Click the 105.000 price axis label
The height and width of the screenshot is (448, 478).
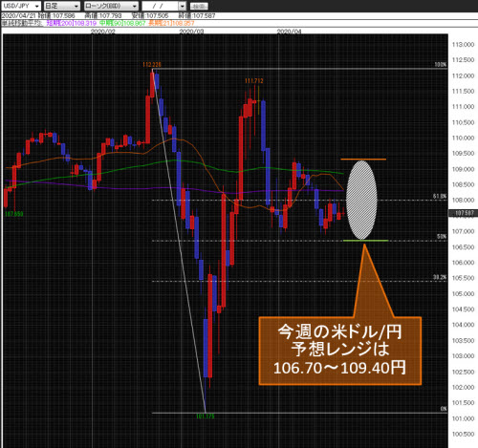tap(463, 293)
